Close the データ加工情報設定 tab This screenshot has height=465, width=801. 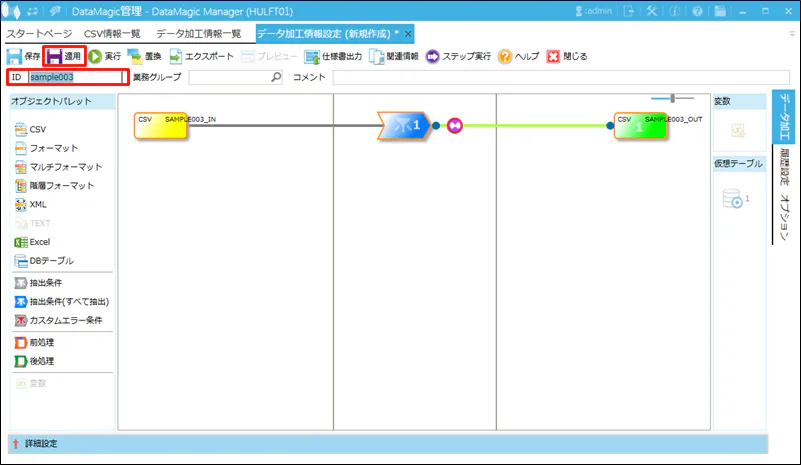pos(408,34)
